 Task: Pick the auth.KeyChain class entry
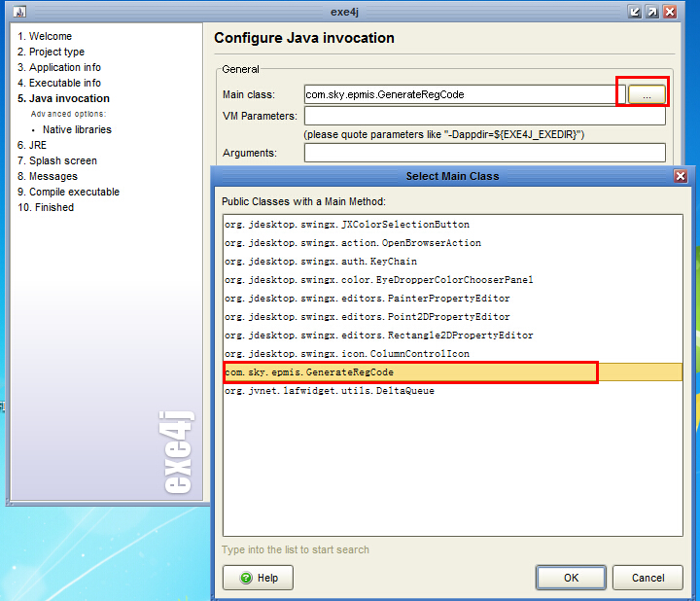(x=320, y=262)
